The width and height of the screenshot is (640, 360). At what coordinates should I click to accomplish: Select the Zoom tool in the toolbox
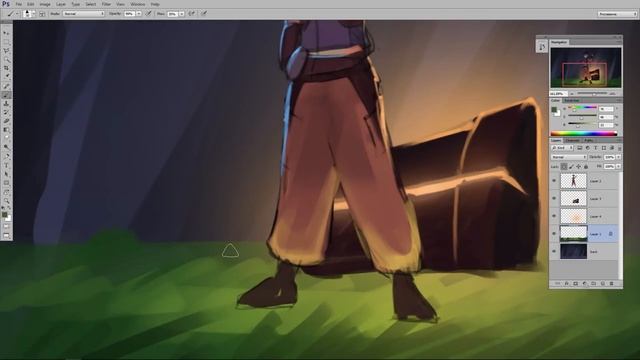click(6, 200)
